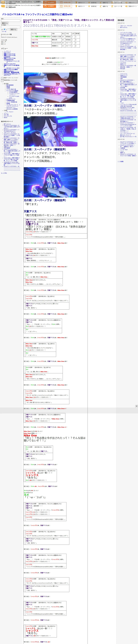Open 聖園ミカ in 更新履歴
The image size is (138, 644).
(123, 153)
